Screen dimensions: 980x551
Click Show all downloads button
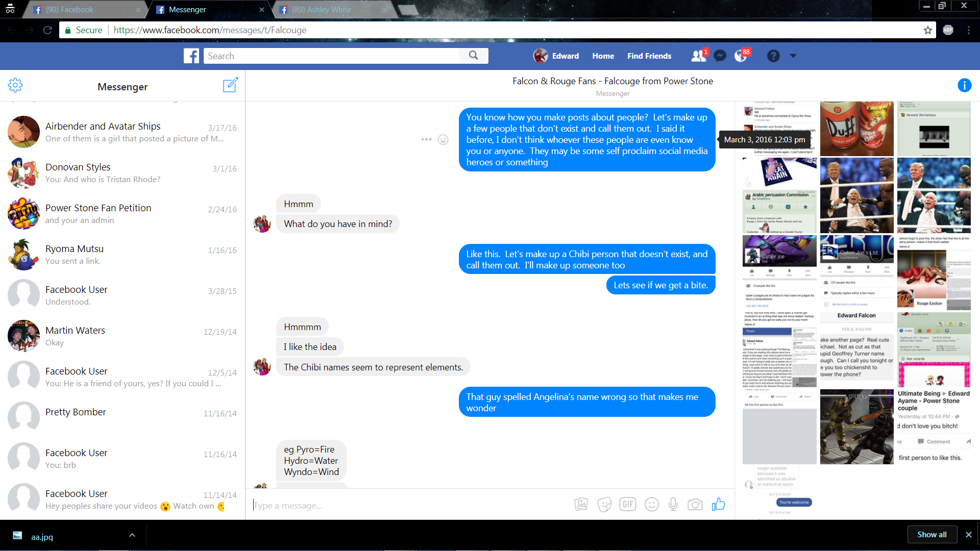[x=932, y=535]
